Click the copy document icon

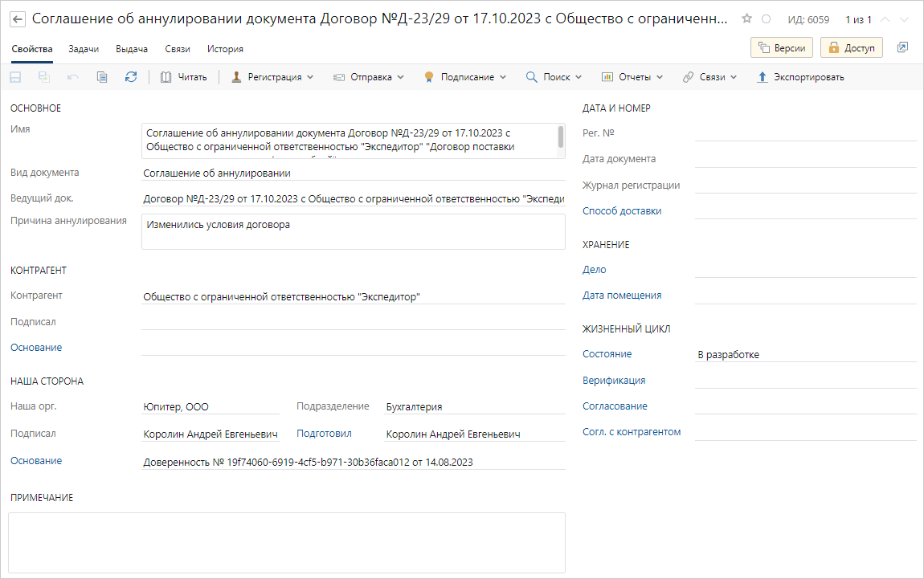point(101,77)
